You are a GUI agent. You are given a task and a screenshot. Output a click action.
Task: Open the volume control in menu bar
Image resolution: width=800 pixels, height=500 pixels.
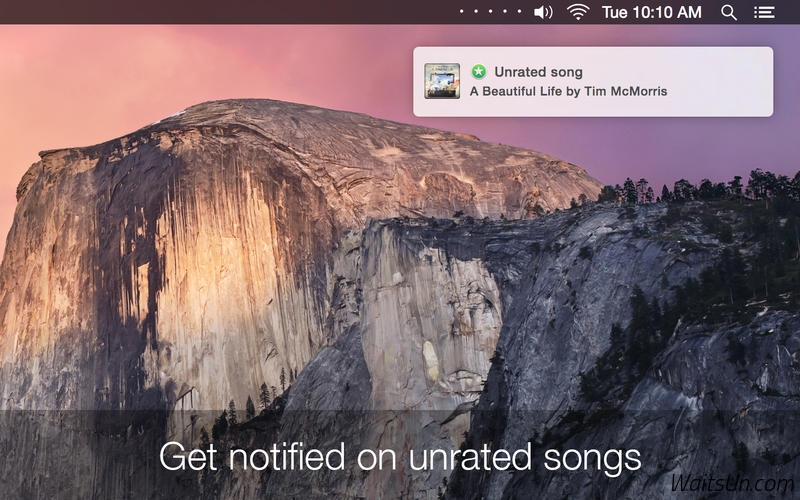click(x=543, y=12)
